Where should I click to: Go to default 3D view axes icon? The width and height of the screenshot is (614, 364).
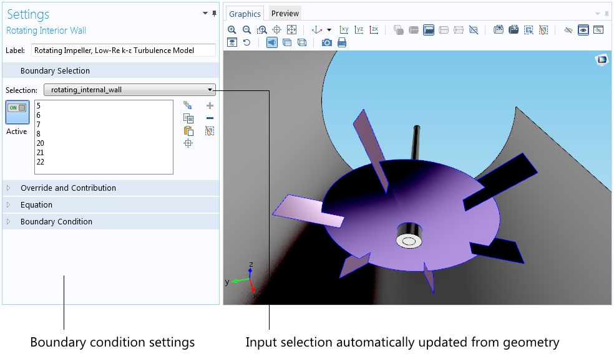[x=317, y=30]
